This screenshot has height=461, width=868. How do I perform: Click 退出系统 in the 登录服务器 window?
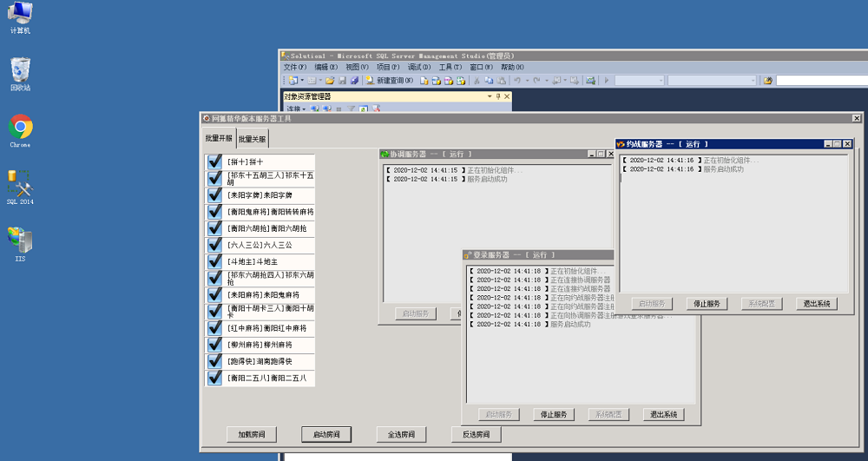(664, 415)
